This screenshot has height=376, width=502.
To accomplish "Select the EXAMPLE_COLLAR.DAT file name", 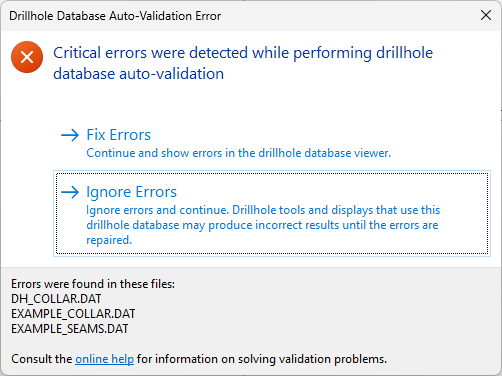I will point(73,314).
